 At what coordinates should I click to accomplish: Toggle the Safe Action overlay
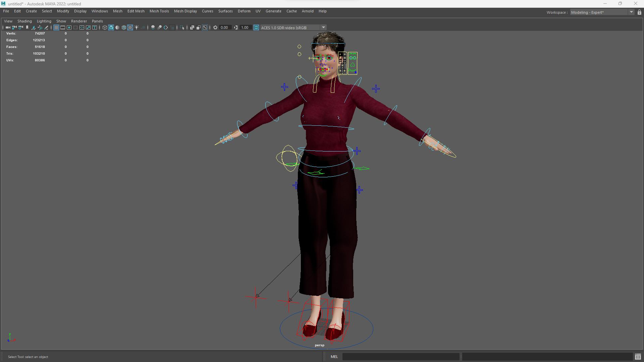coord(88,27)
